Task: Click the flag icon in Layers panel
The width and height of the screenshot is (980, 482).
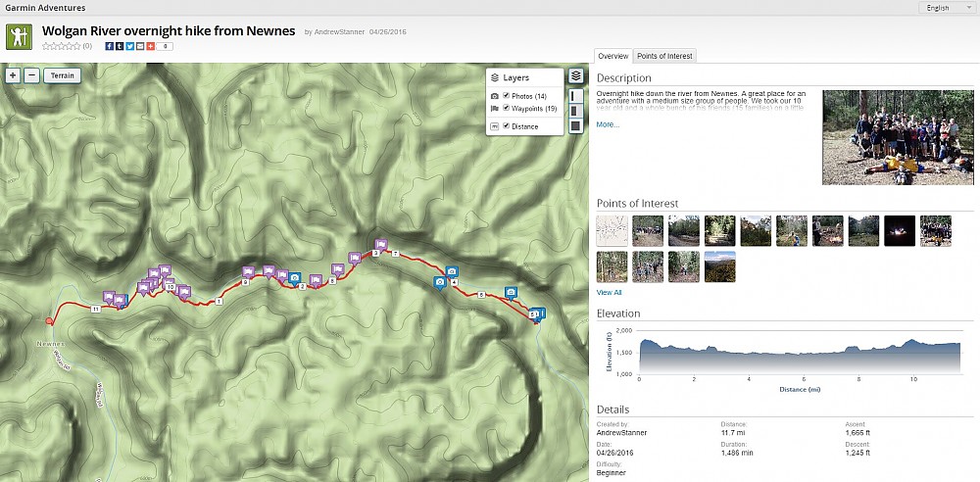Action: 494,108
